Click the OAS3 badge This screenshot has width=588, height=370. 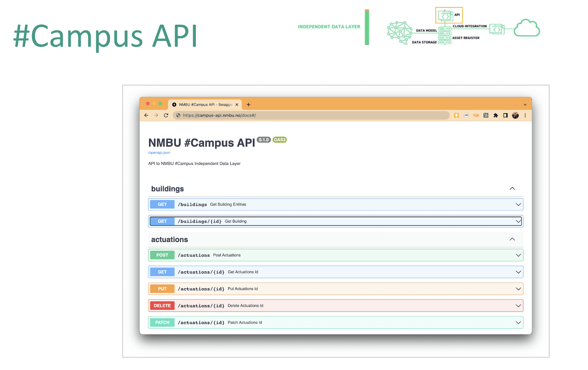point(280,140)
